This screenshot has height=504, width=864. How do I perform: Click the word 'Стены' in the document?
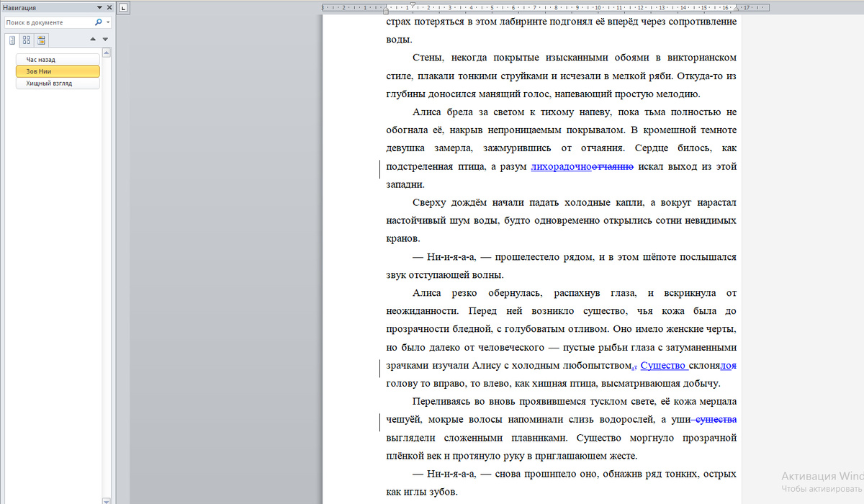[428, 58]
